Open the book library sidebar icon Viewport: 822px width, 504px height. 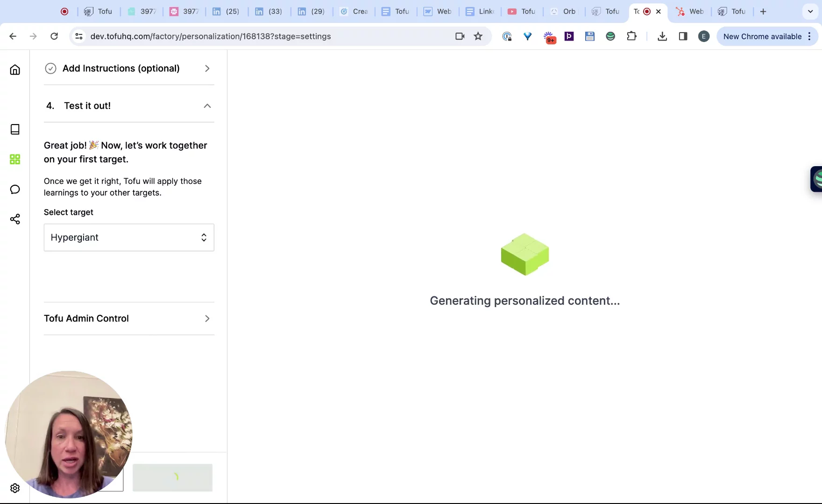[15, 129]
